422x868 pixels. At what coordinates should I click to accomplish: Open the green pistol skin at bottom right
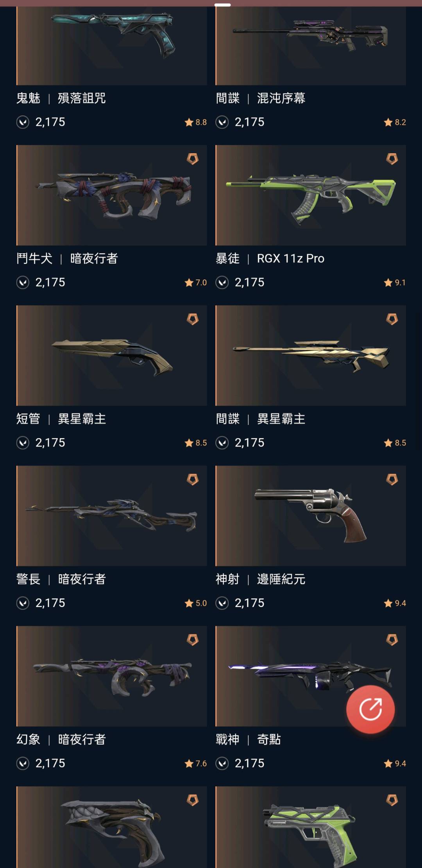coord(311,827)
